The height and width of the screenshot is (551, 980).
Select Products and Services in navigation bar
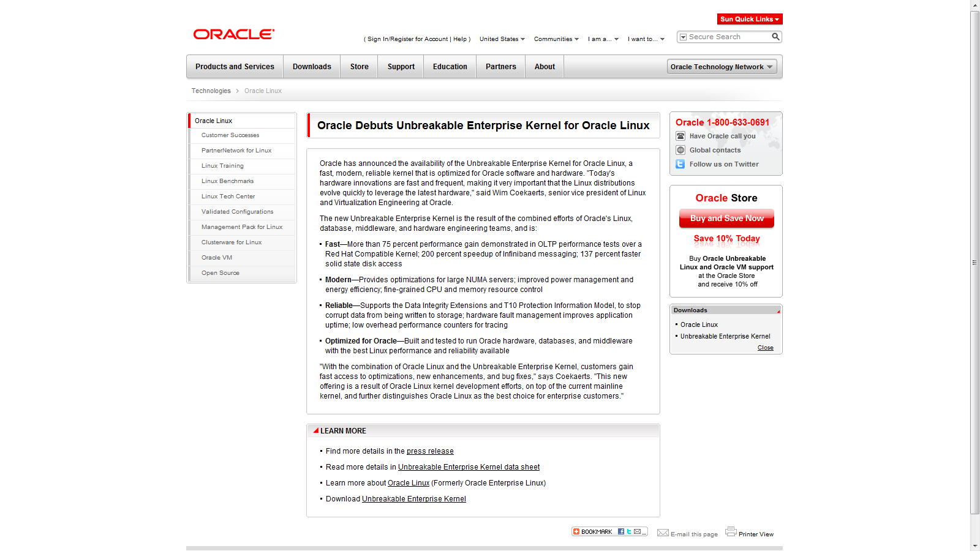[235, 67]
